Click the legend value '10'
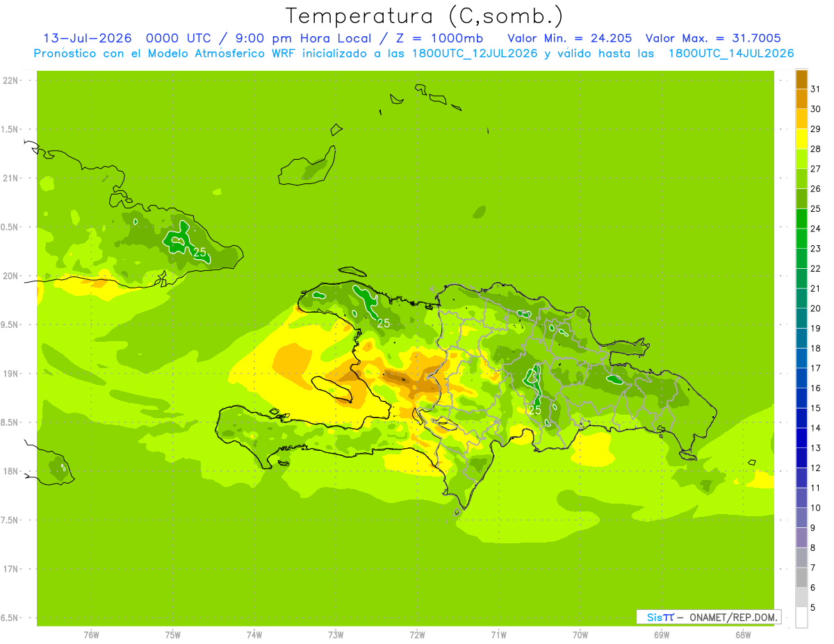The width and height of the screenshot is (834, 644). coord(815,508)
